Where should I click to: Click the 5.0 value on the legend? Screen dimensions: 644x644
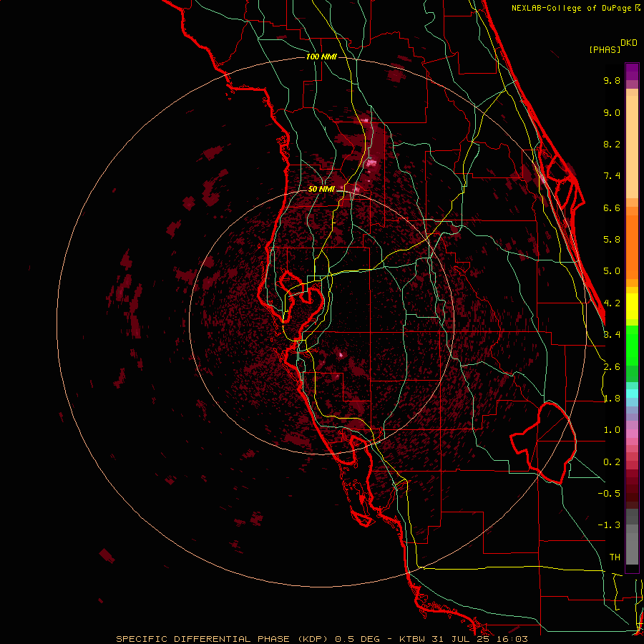pos(612,271)
